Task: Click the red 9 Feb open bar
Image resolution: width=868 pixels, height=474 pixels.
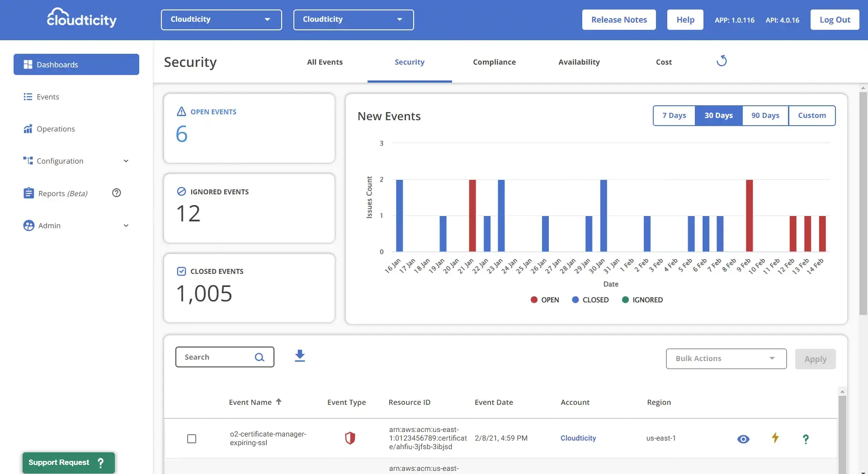Action: [x=749, y=216]
